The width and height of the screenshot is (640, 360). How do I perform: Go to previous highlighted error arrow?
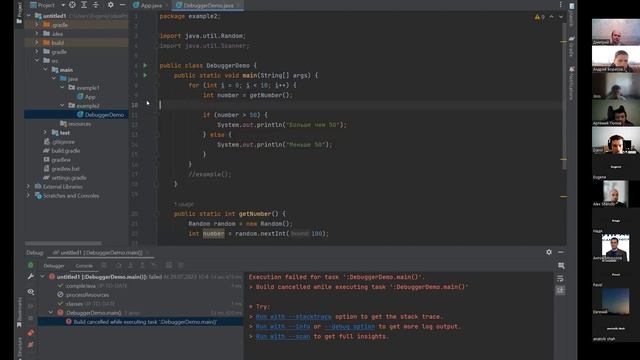[x=551, y=17]
